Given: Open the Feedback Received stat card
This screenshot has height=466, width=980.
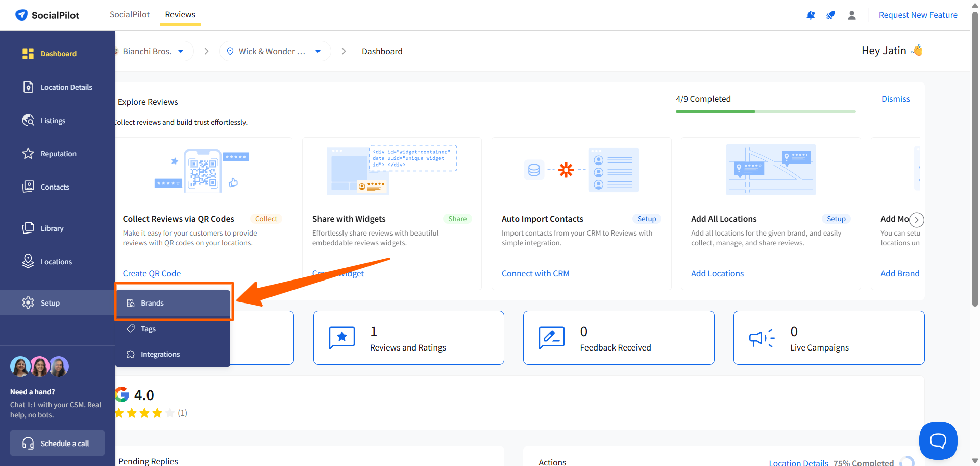Looking at the screenshot, I should pos(619,338).
